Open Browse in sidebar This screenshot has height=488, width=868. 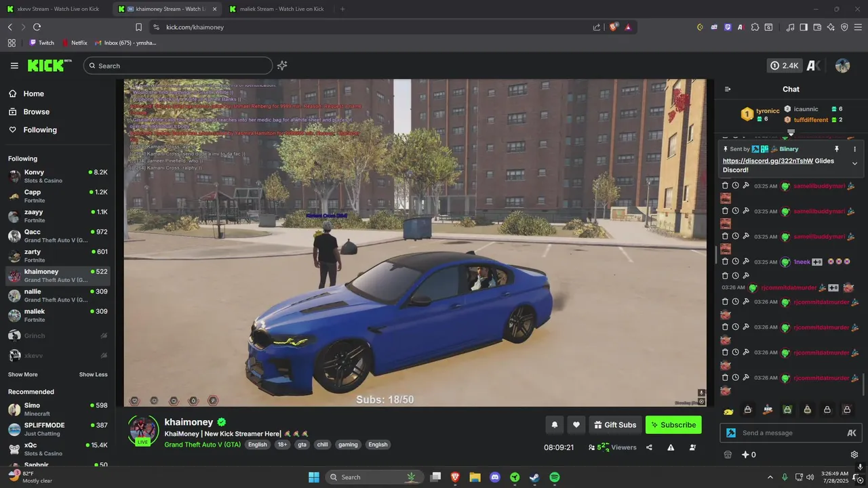coord(36,112)
